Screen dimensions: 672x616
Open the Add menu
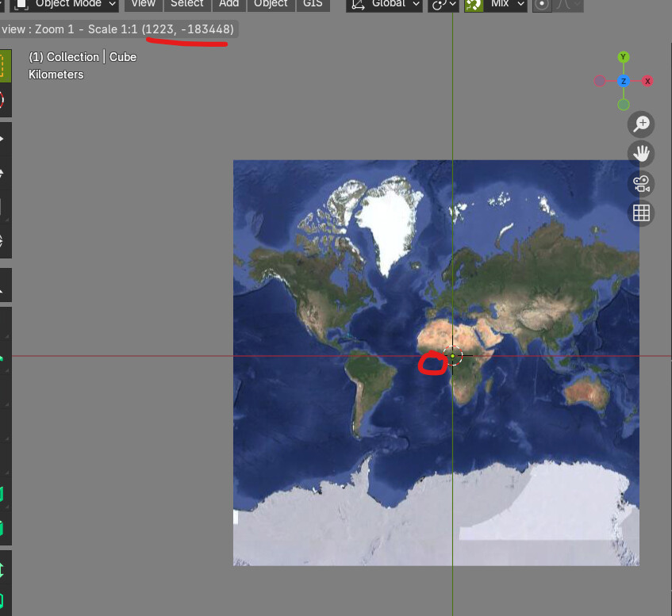coord(229,4)
